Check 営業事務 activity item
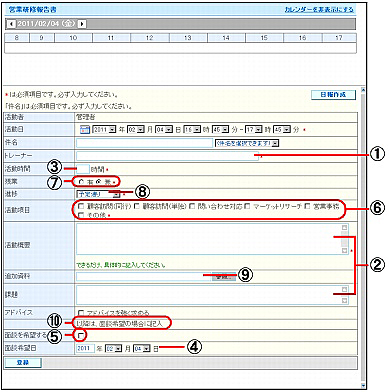This screenshot has height=392, width=389. click(307, 206)
